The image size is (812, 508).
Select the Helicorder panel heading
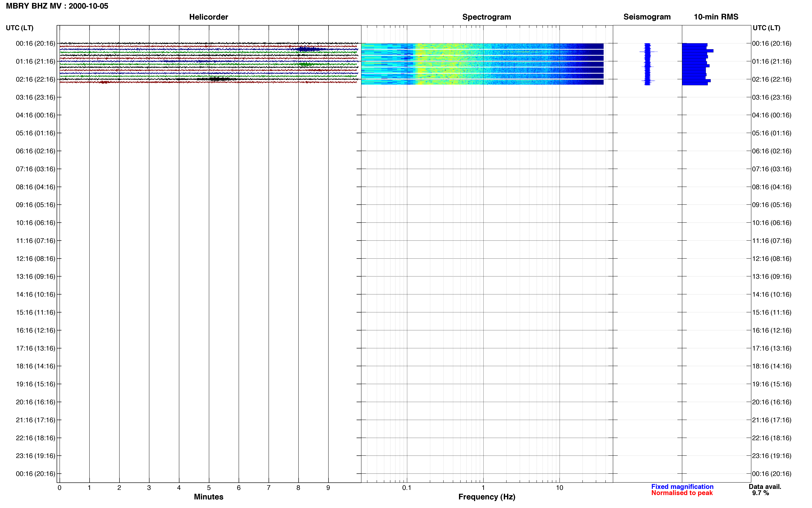point(209,17)
